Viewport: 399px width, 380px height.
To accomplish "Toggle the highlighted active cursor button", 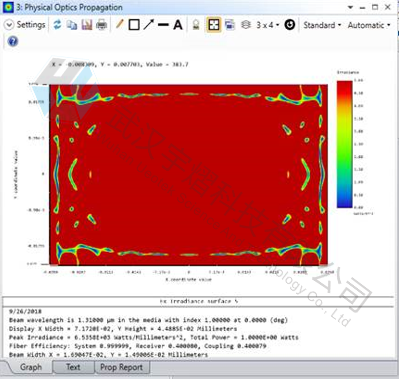I will [x=214, y=25].
